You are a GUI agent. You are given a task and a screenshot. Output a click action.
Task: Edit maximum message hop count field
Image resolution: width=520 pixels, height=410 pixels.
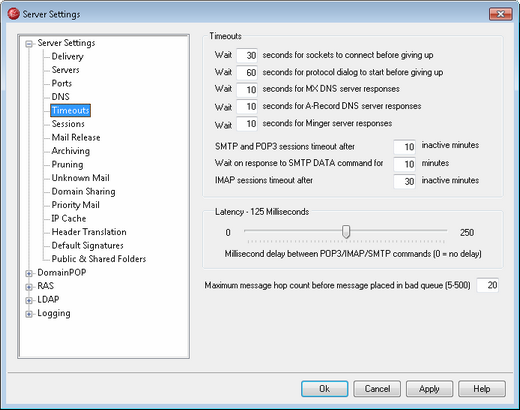click(488, 285)
